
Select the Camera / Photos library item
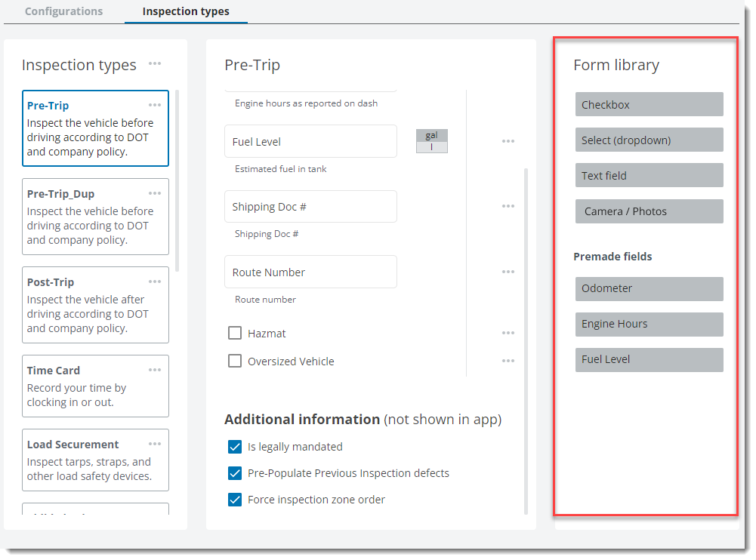tap(649, 211)
